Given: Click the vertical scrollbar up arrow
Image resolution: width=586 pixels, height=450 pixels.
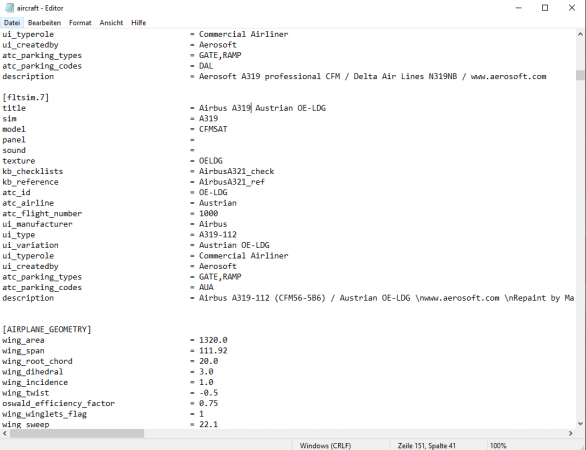Looking at the screenshot, I should (x=580, y=34).
